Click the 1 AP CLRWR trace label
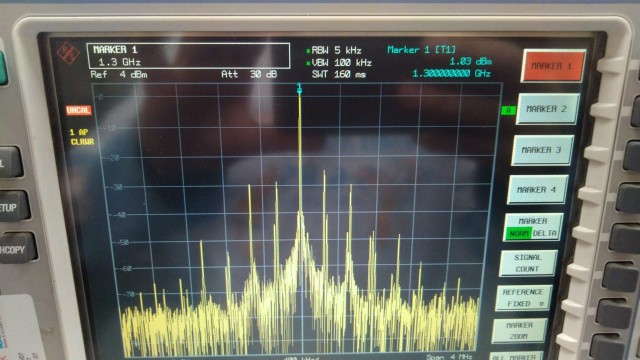The image size is (640, 360). coord(82,137)
